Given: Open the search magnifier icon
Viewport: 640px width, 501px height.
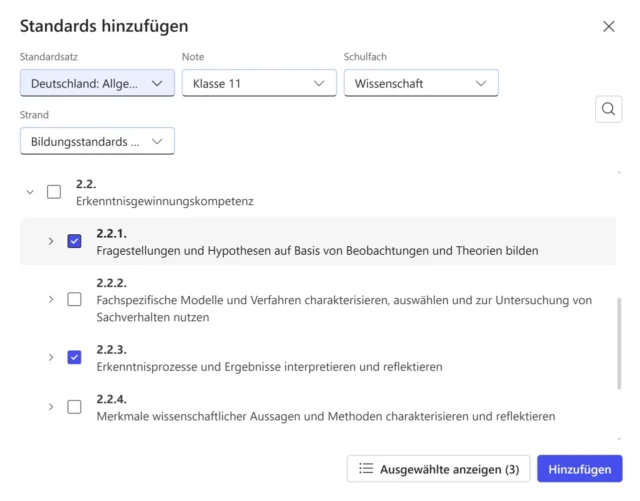Looking at the screenshot, I should [608, 109].
